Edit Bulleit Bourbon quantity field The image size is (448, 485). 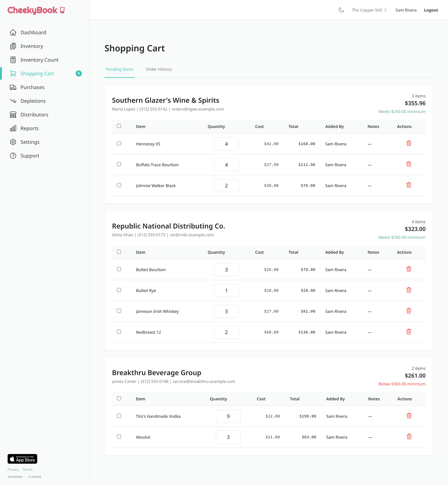[x=226, y=270]
